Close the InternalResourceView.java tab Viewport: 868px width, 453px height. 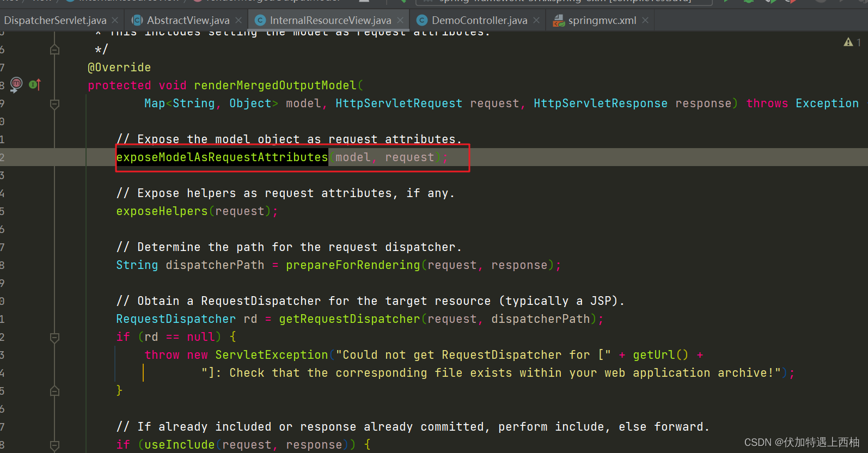coord(400,21)
